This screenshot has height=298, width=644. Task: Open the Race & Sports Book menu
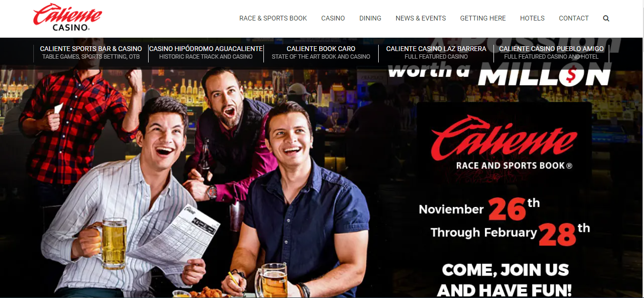tap(273, 18)
